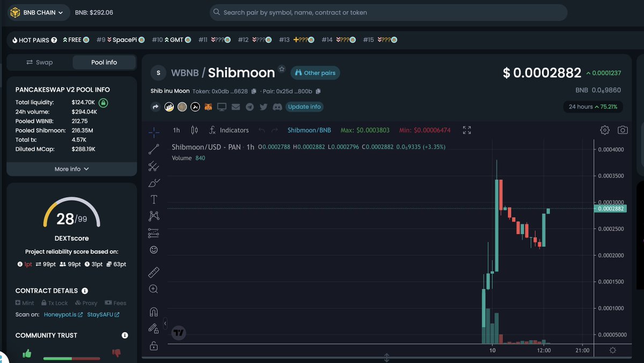644x363 pixels.
Task: Open the #9 SpacePi hot pair
Action: (121, 40)
